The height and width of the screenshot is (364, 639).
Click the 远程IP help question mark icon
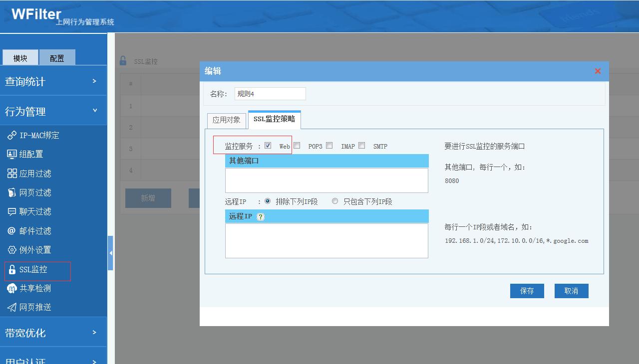[260, 216]
